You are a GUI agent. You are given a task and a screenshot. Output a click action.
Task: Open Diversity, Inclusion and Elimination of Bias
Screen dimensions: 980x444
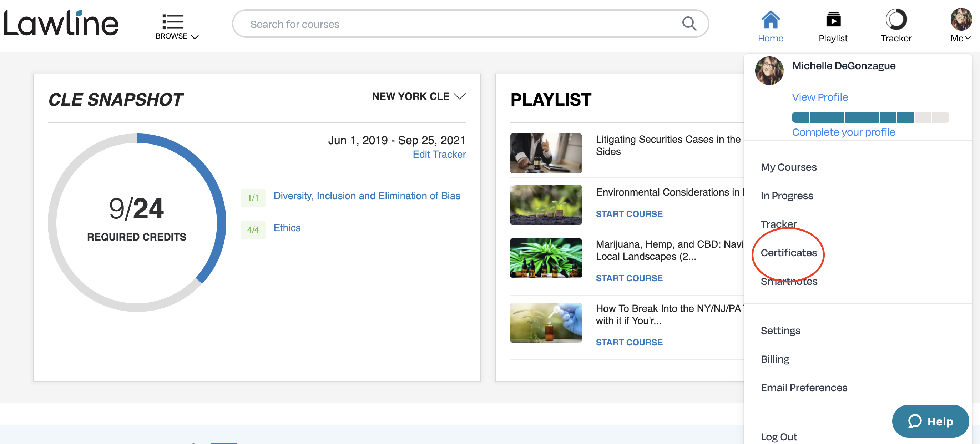[367, 196]
